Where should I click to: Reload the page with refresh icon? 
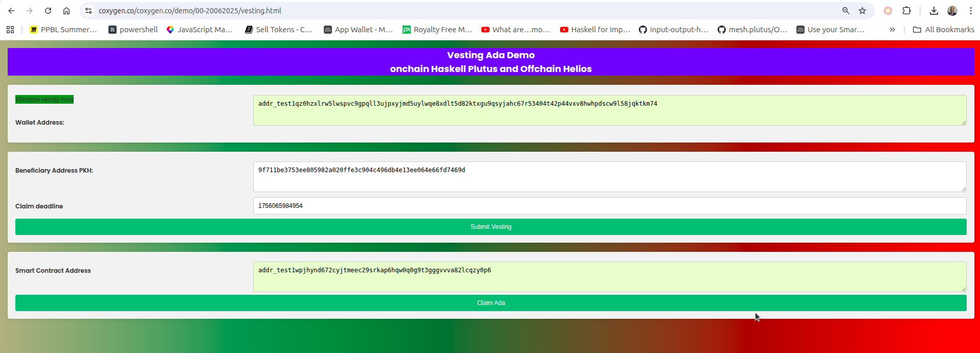pos(48,11)
